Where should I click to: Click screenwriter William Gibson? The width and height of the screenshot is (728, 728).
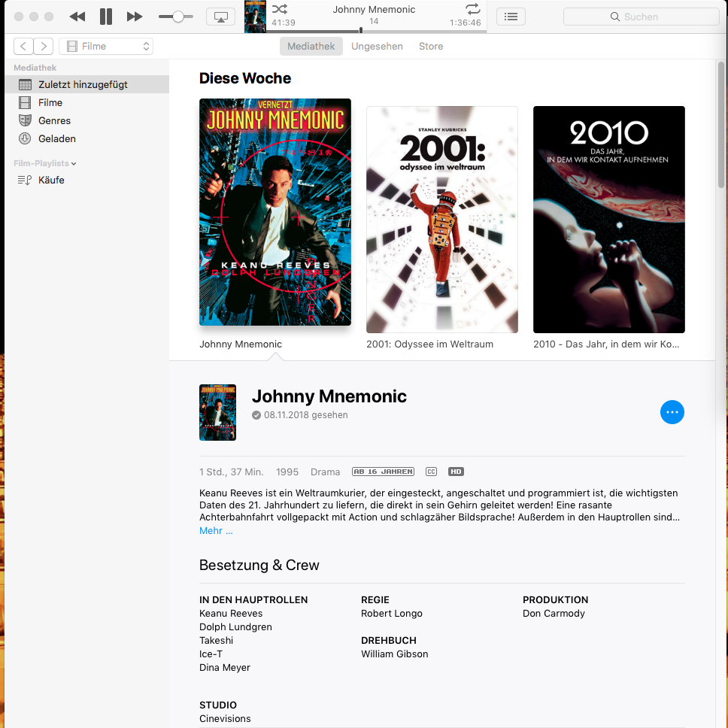[395, 654]
